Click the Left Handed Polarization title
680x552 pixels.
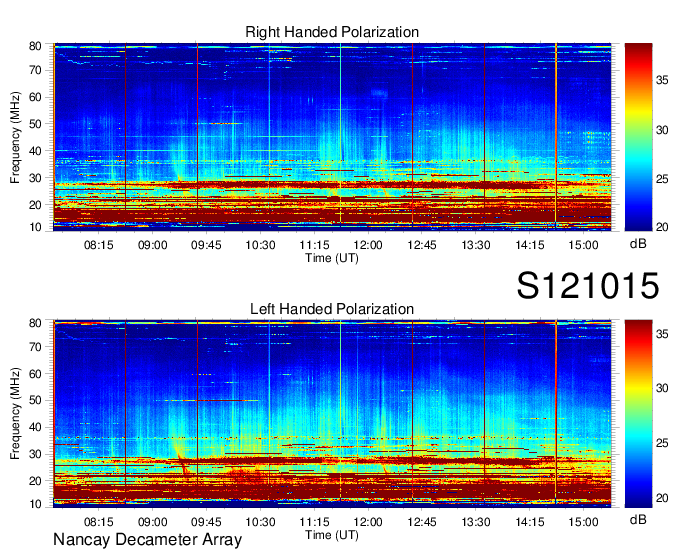point(332,309)
